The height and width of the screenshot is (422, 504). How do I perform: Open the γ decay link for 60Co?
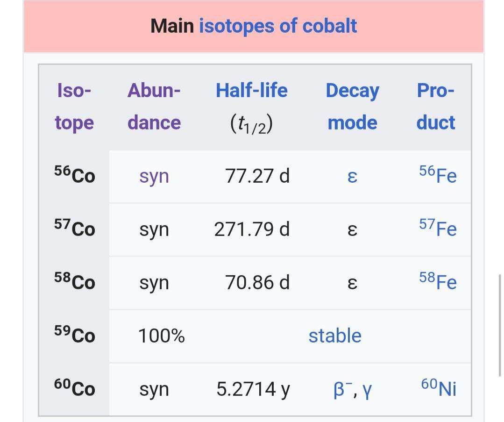[x=367, y=390]
